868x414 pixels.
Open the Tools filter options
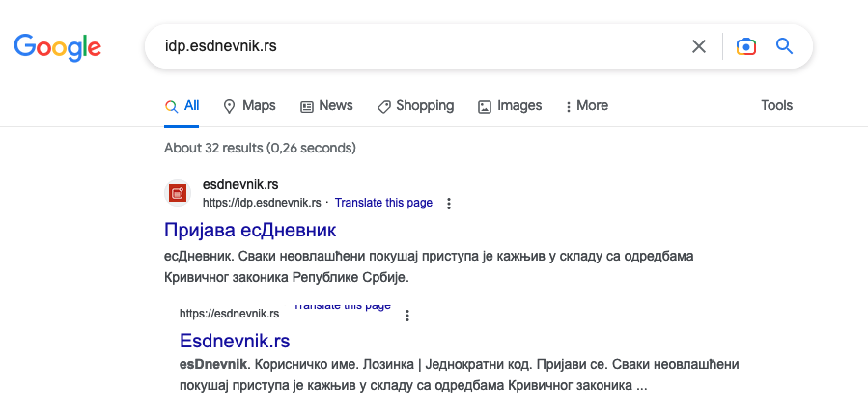[x=776, y=106]
